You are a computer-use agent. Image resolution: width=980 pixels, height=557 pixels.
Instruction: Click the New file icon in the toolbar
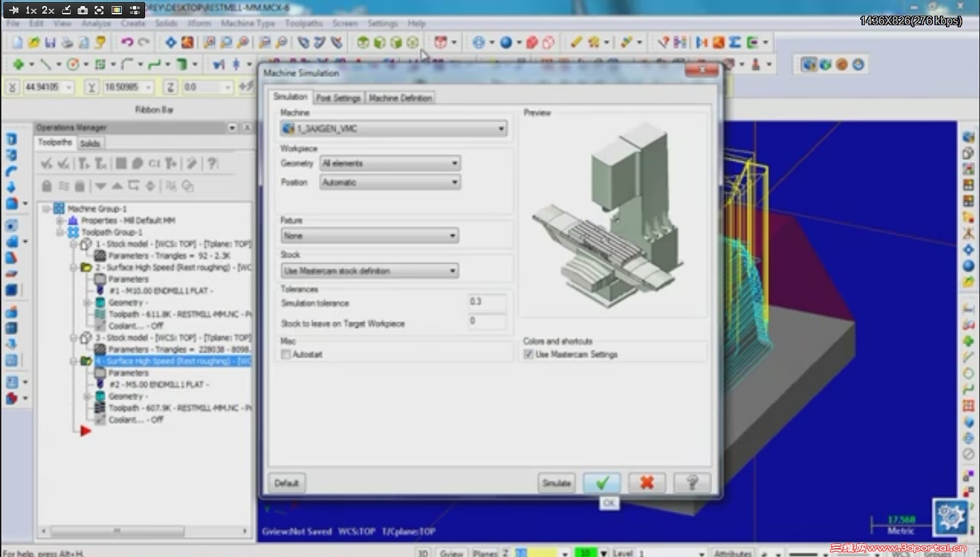pos(18,43)
